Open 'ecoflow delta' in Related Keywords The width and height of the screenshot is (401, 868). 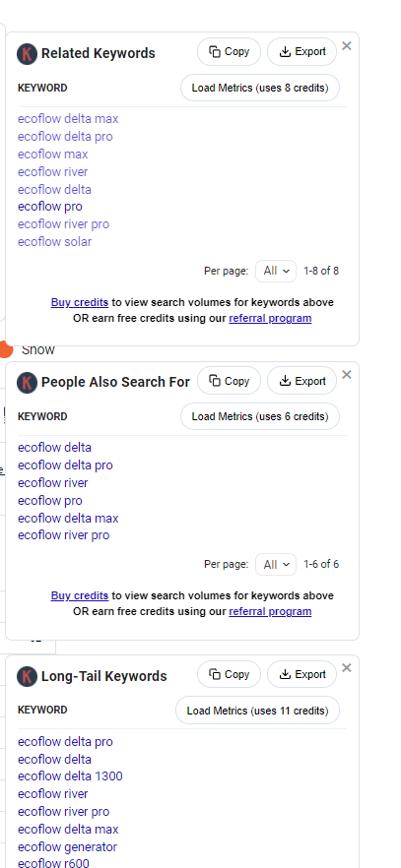tap(54, 189)
